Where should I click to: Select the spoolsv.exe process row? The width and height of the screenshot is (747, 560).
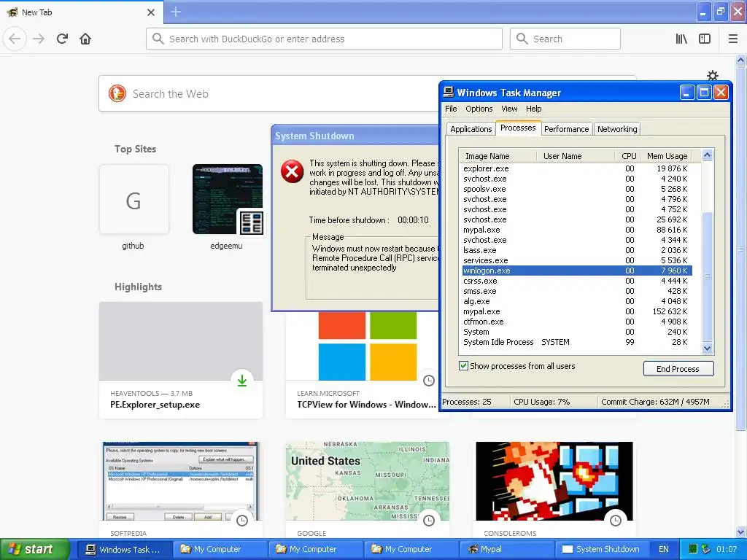click(577, 189)
